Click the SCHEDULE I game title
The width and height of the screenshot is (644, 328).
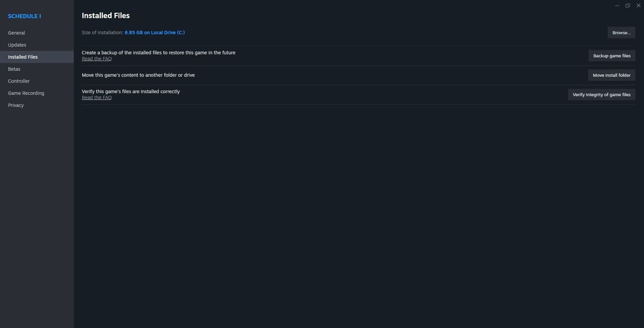[24, 16]
